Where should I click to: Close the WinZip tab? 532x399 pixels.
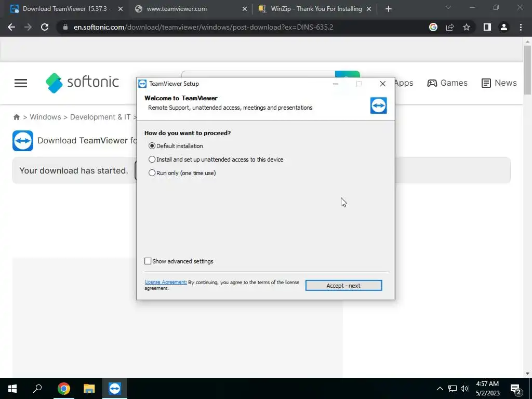point(369,9)
